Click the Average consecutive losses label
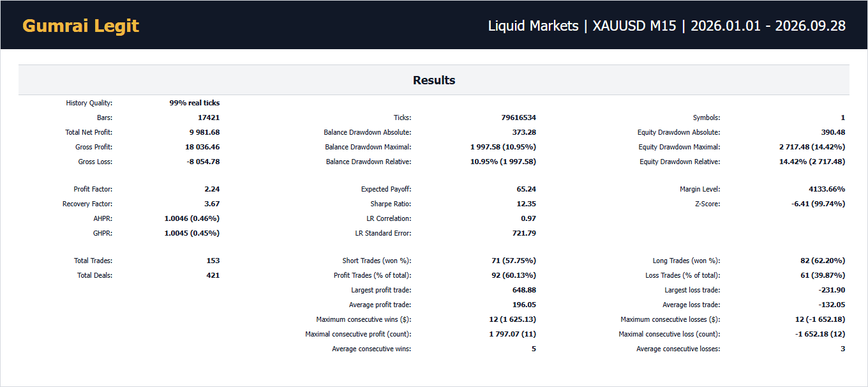 pos(678,349)
